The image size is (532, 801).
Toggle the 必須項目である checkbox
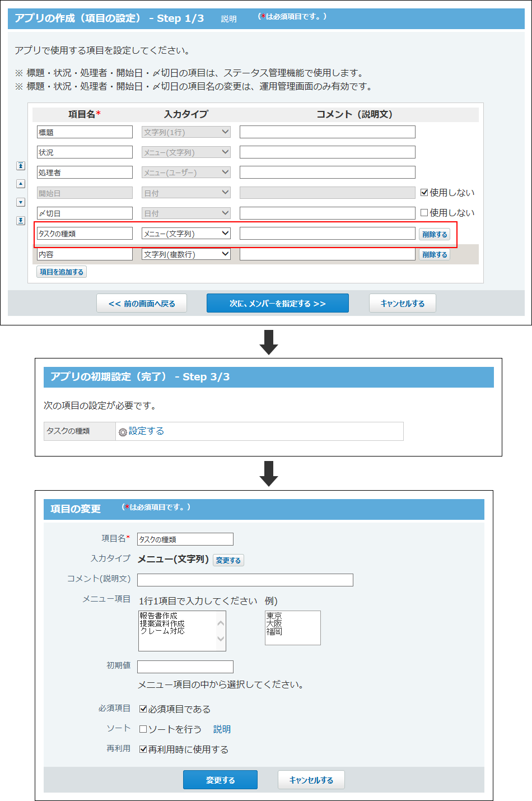tap(143, 709)
